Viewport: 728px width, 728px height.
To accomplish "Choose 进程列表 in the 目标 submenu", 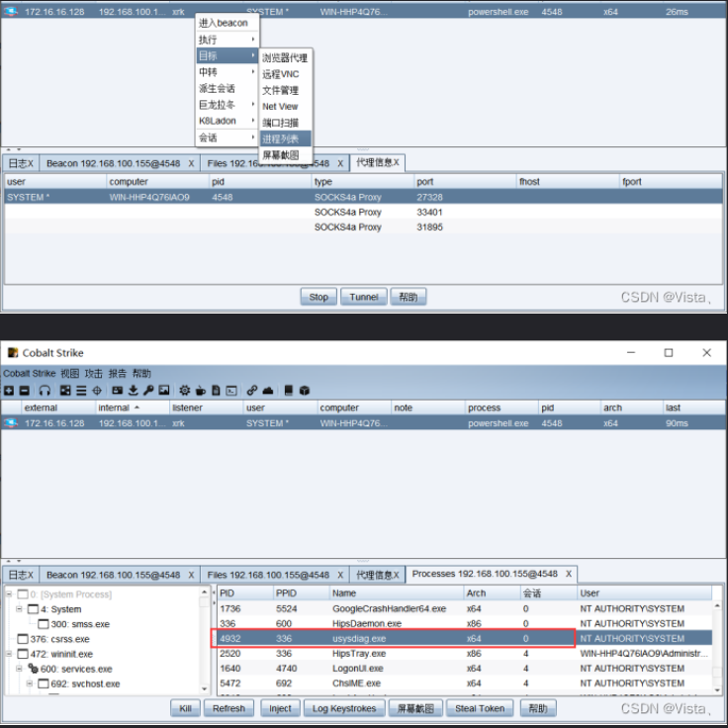I will coord(285,138).
